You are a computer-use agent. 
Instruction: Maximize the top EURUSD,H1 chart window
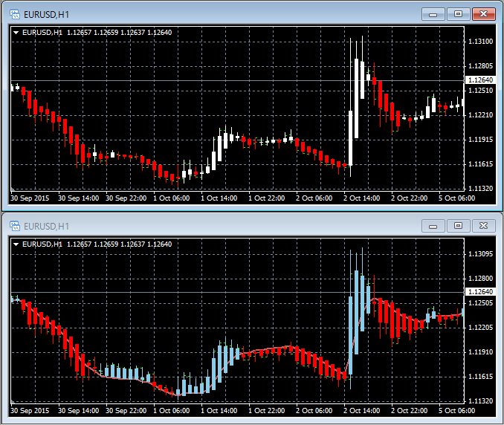point(458,14)
